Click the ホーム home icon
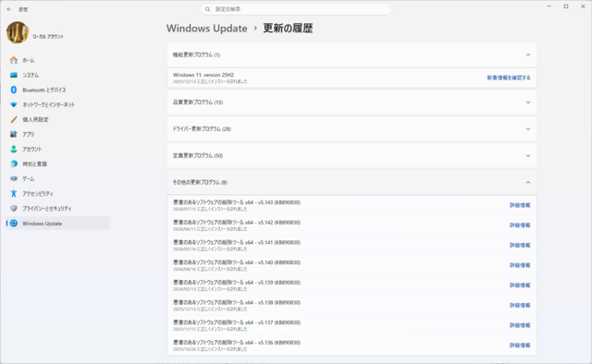 14,60
